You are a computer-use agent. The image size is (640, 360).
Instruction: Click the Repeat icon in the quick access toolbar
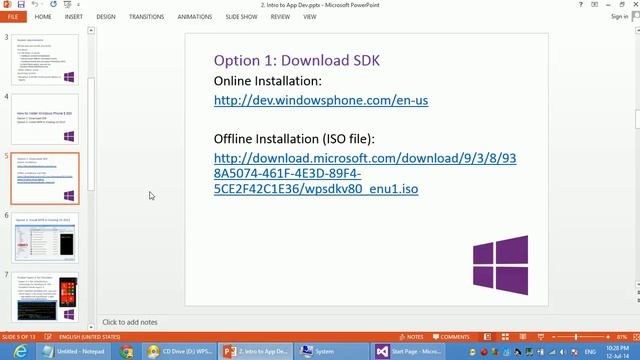point(53,4)
